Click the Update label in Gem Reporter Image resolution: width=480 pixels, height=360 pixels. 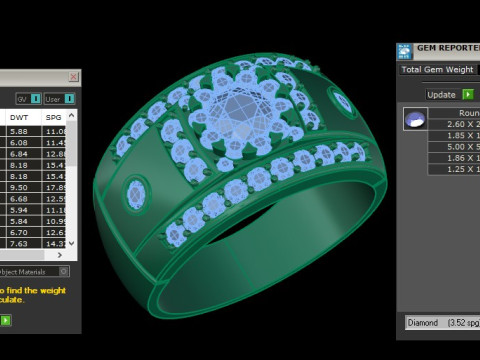coord(441,95)
